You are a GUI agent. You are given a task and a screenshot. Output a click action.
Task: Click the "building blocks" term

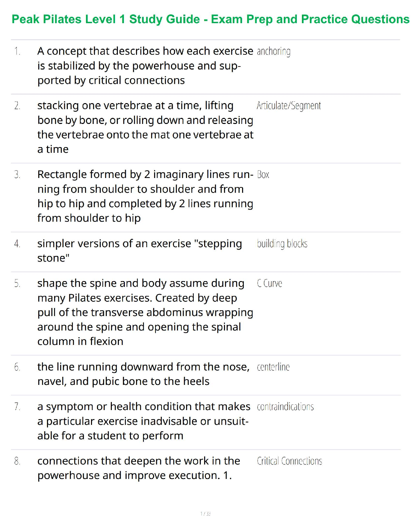(282, 243)
